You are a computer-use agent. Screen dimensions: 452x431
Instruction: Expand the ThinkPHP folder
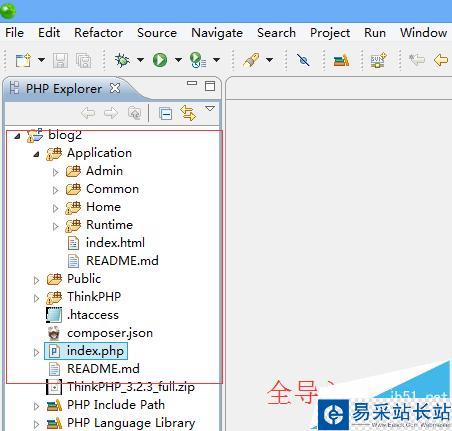pos(36,298)
